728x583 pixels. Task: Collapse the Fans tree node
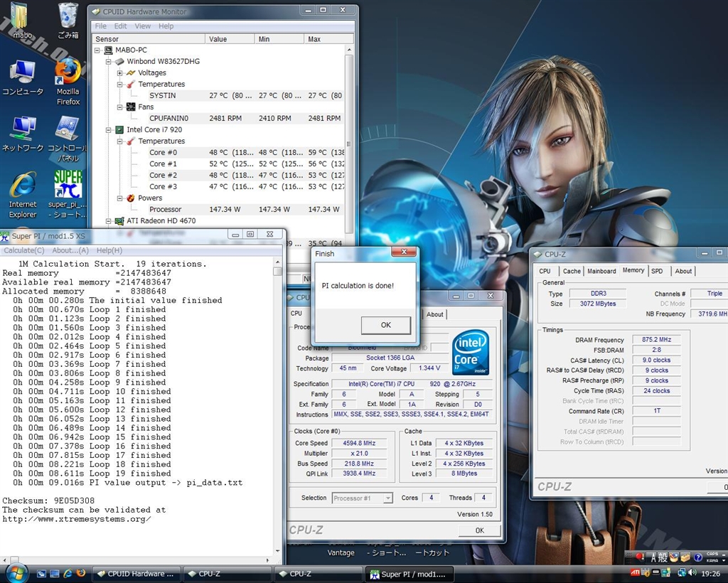pyautogui.click(x=120, y=107)
